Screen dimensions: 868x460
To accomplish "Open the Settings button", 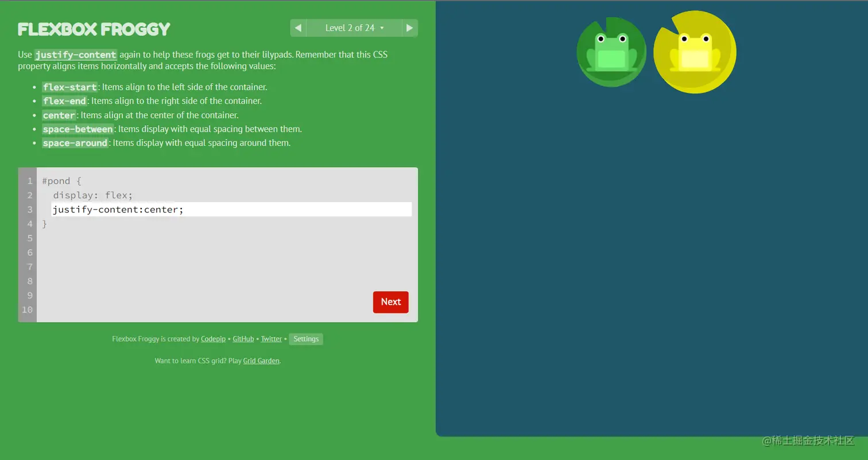I will 306,339.
